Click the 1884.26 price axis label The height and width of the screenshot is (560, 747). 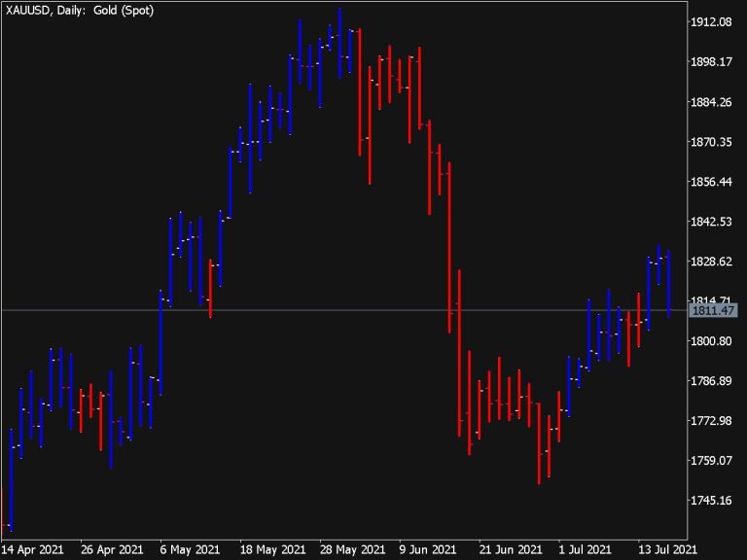point(711,102)
